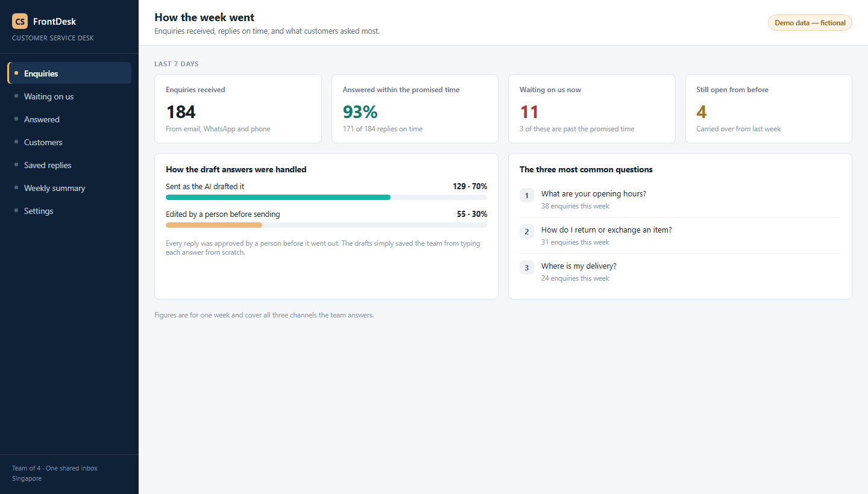Click 'Singapore' in the sidebar footer
868x494 pixels.
27,478
